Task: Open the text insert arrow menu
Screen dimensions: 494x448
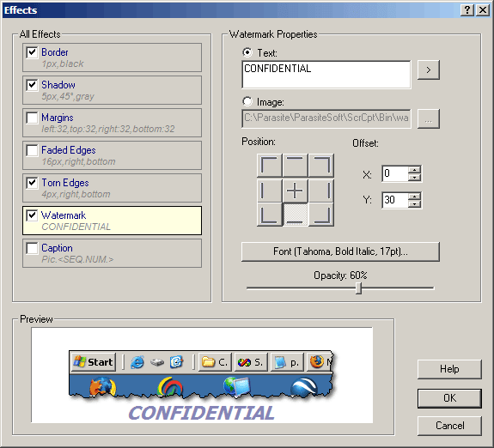Action: (x=429, y=70)
